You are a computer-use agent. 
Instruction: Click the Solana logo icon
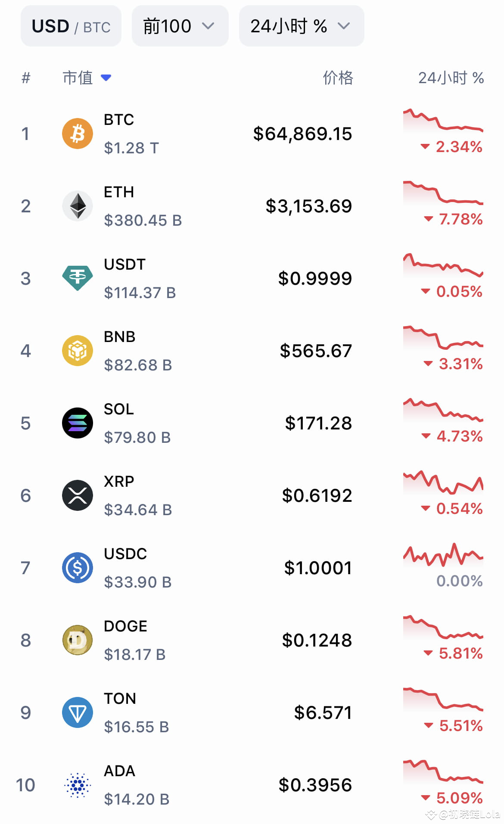pos(78,423)
